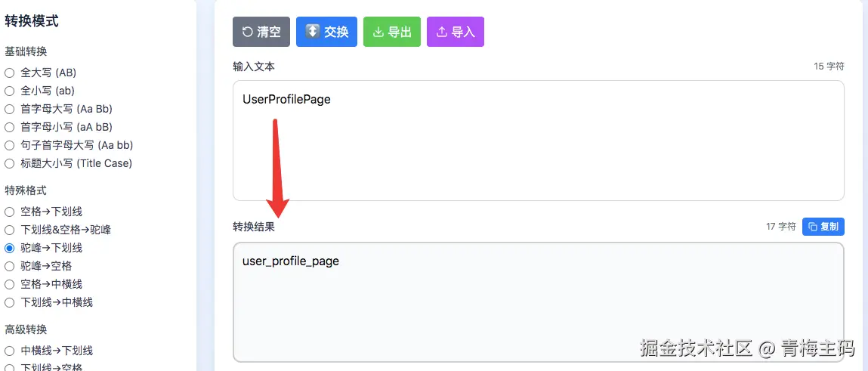Viewport: 868px width, 371px height.
Task: Click the swap arrows icon on 交换
Action: 313,31
